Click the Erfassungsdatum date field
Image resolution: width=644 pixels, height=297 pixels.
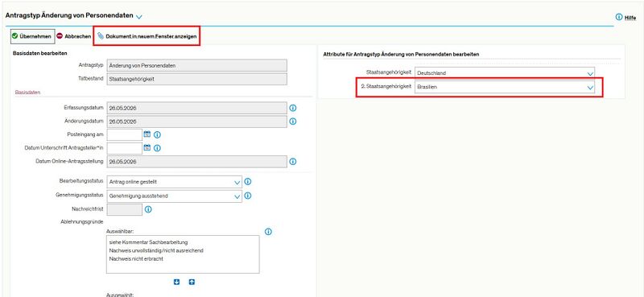click(196, 108)
